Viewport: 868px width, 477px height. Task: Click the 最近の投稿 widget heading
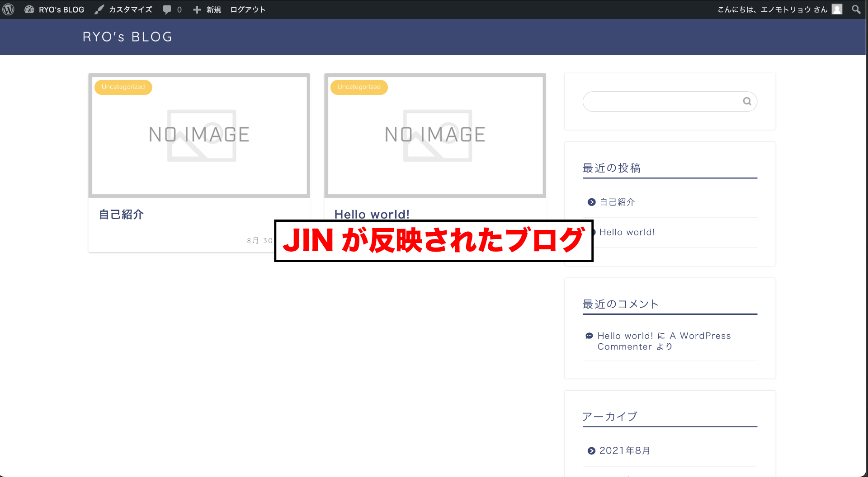pos(611,168)
